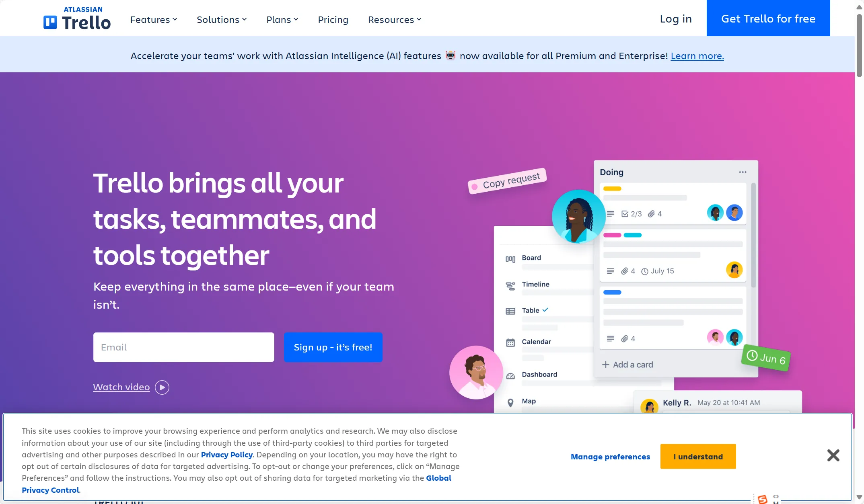Select the Map view icon
864x504 pixels.
point(510,400)
